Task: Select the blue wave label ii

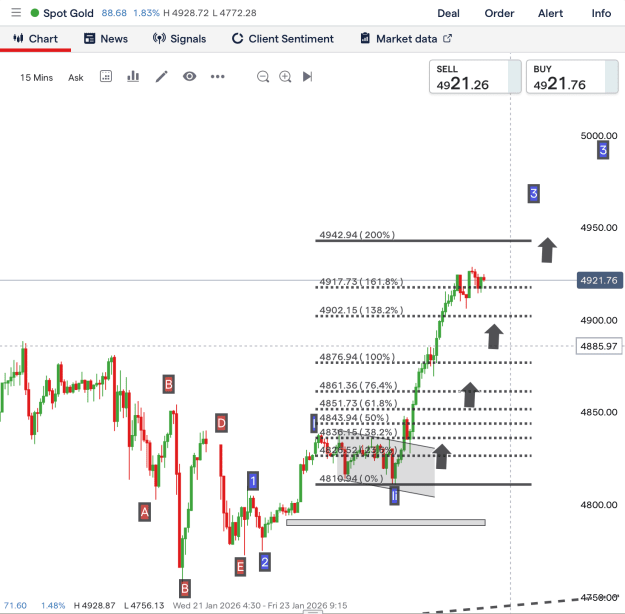Action: tap(394, 496)
